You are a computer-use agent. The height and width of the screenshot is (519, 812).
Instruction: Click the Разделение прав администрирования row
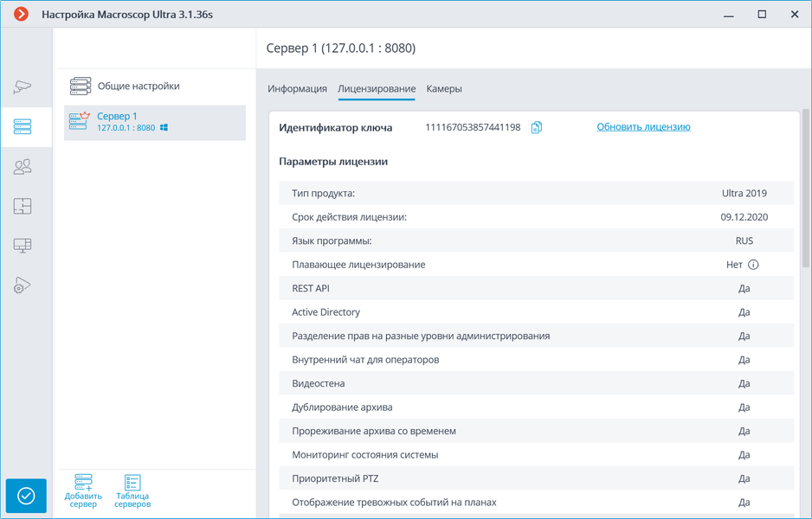[536, 336]
